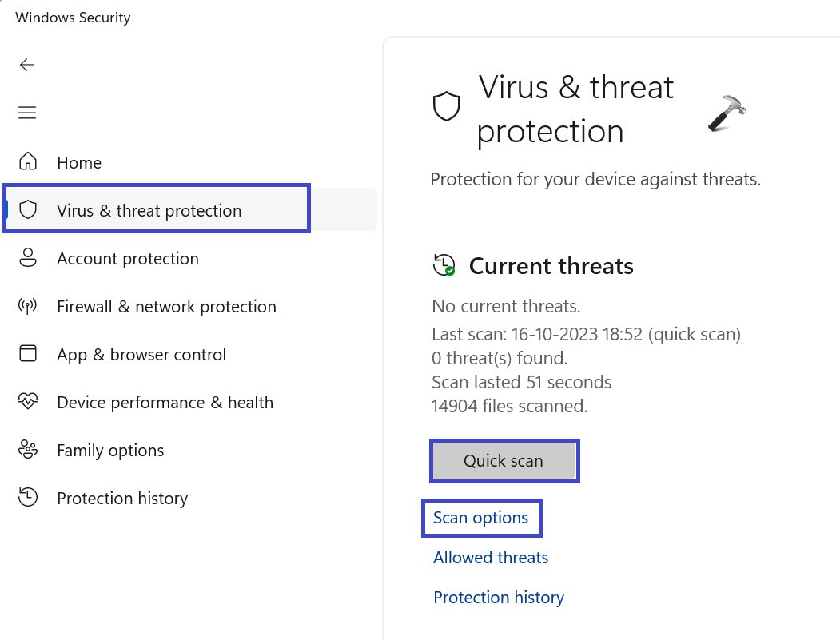Viewport: 840px width, 640px height.
Task: Open the Scan options link
Action: (480, 518)
